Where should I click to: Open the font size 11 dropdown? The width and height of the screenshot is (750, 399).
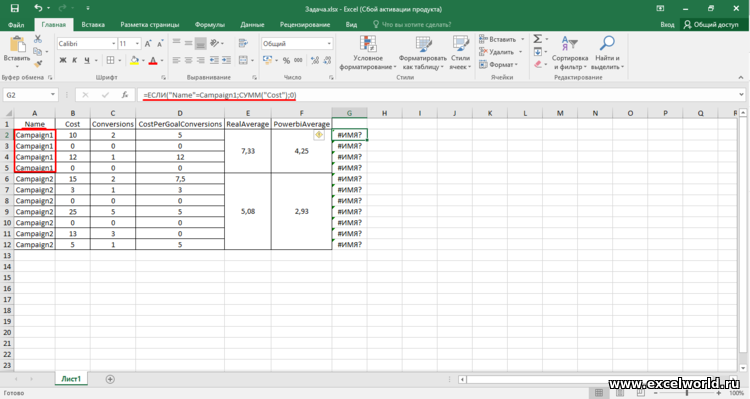[x=137, y=44]
